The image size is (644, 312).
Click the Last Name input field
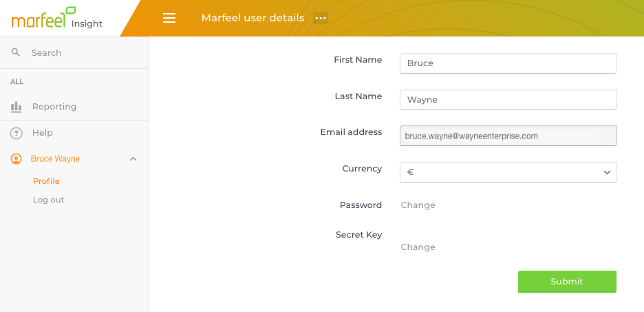[508, 99]
